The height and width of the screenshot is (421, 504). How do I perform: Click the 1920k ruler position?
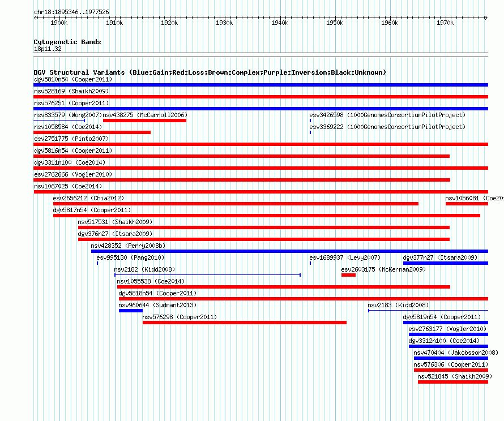tap(169, 23)
